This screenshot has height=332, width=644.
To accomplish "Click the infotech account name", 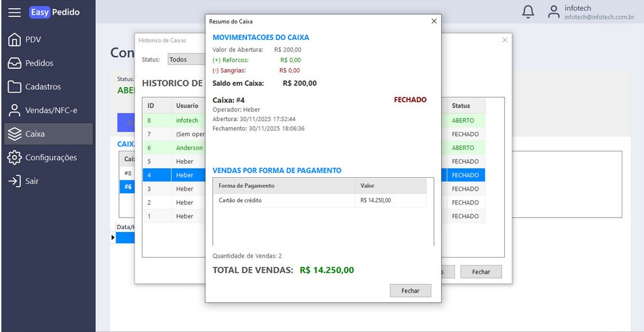I will [x=578, y=8].
